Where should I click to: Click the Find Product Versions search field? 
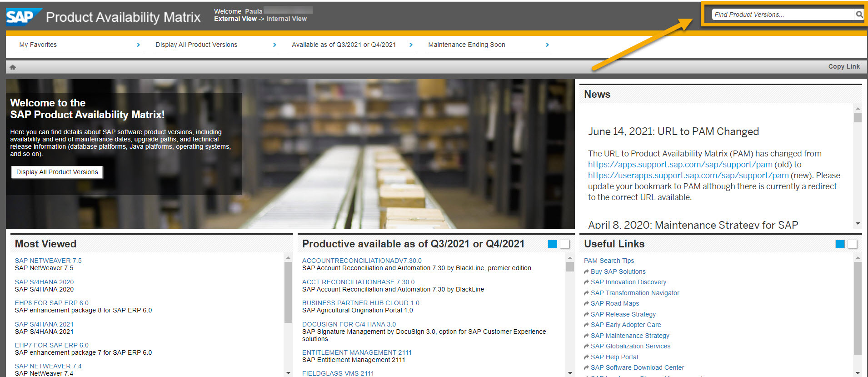point(783,15)
